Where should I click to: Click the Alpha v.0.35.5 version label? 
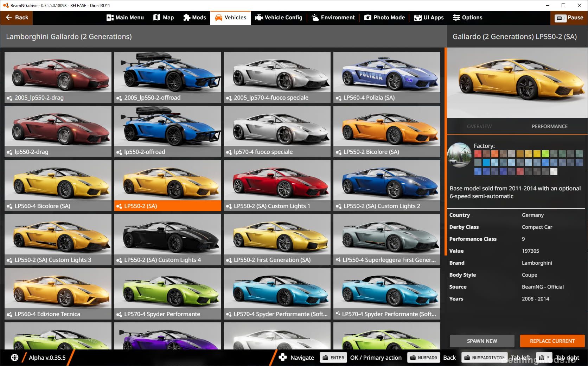point(47,358)
